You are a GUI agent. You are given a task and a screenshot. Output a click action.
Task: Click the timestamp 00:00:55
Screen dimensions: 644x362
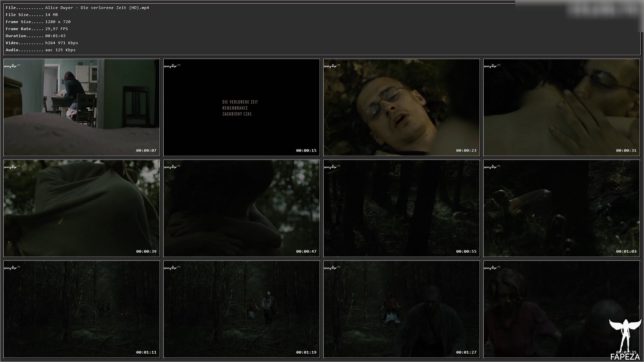coord(466,251)
